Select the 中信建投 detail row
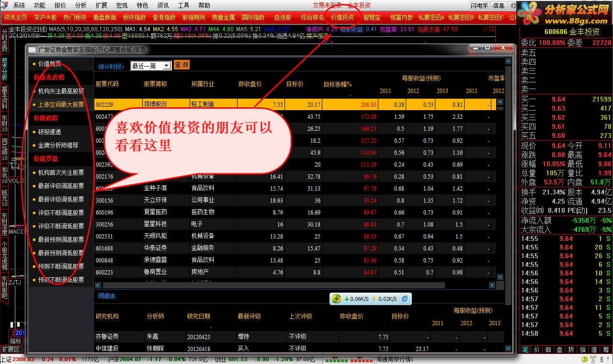613x364 pixels. [299, 349]
